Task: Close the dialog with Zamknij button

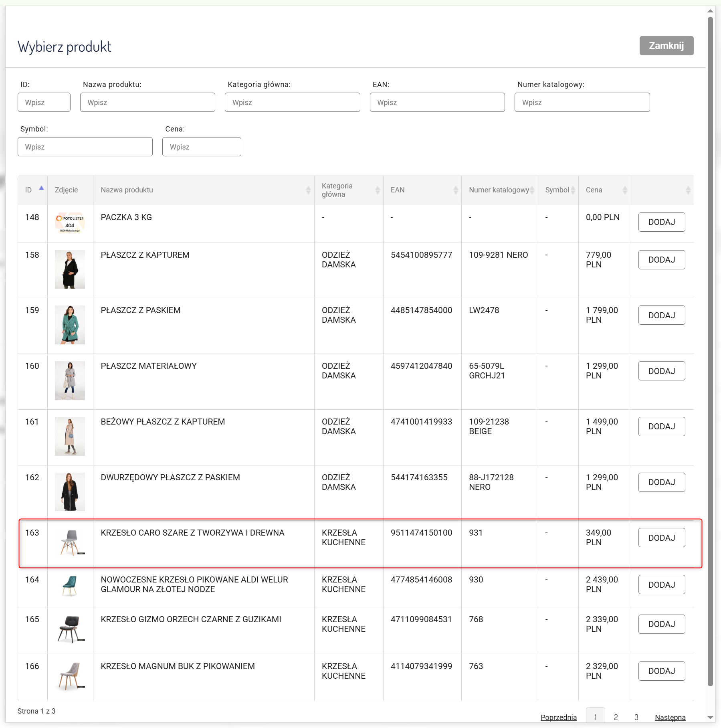Action: click(666, 46)
